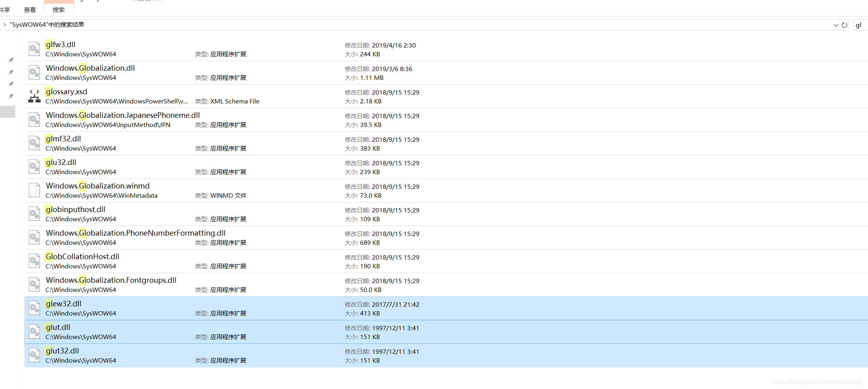Click the 2019/3/6 8:36 modified date
868x389 pixels.
392,69
